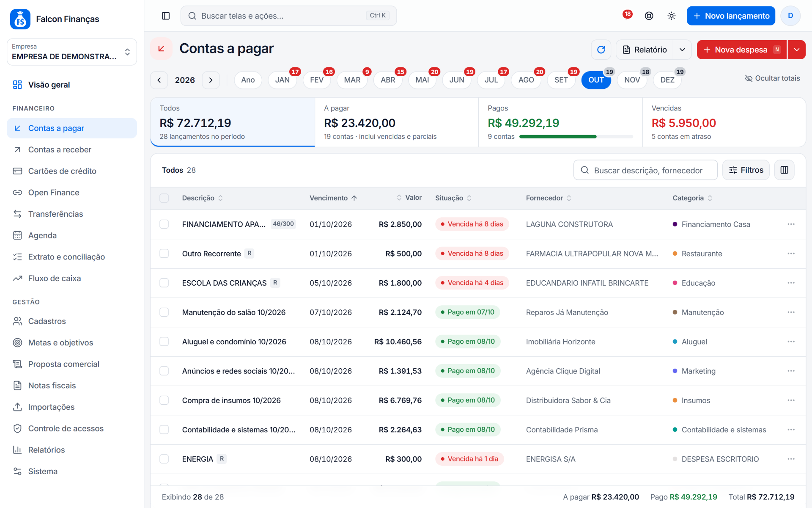This screenshot has width=812, height=508.
Task: Open the Relatório button
Action: click(x=645, y=50)
